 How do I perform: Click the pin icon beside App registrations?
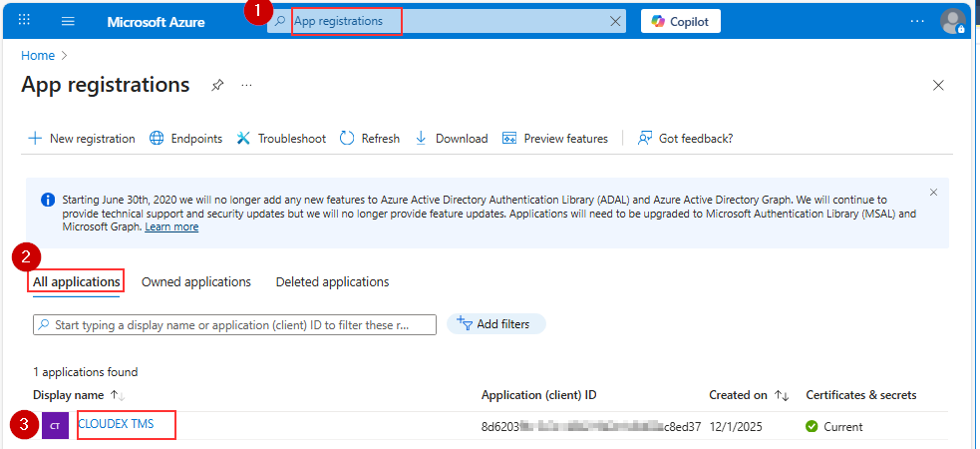[x=217, y=86]
